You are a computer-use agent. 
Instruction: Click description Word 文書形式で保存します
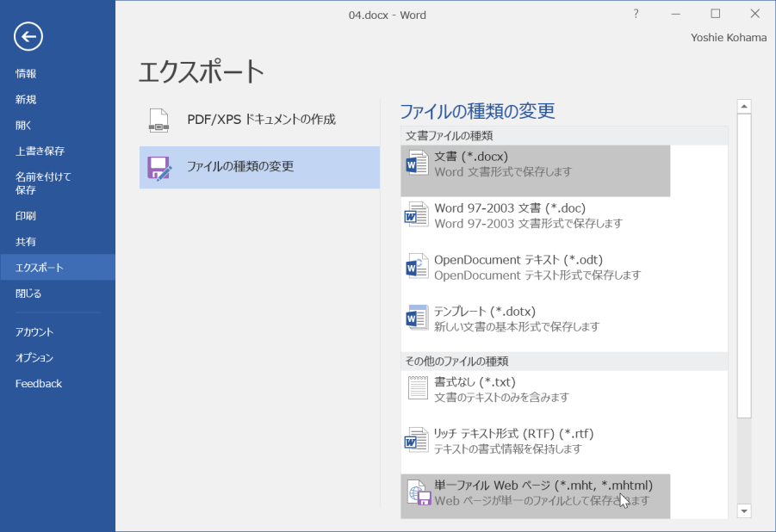tap(503, 172)
